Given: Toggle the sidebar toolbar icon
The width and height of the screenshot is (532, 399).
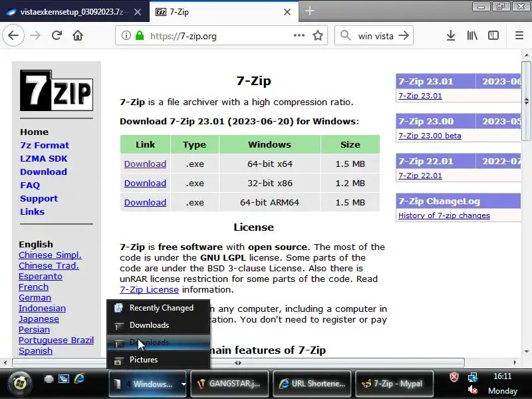Looking at the screenshot, I should point(493,35).
